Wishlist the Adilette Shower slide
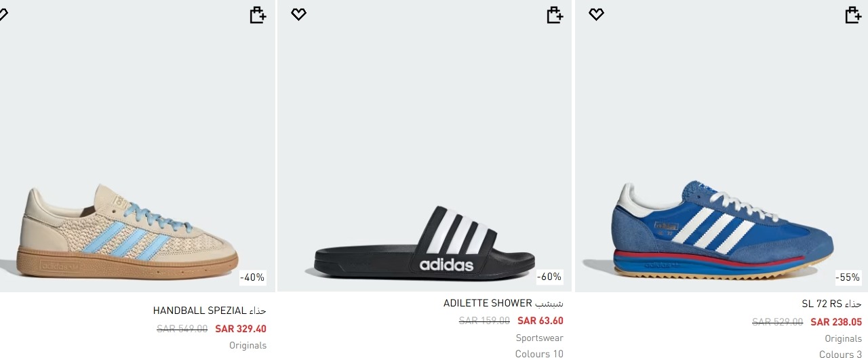This screenshot has height=358, width=868. [298, 14]
